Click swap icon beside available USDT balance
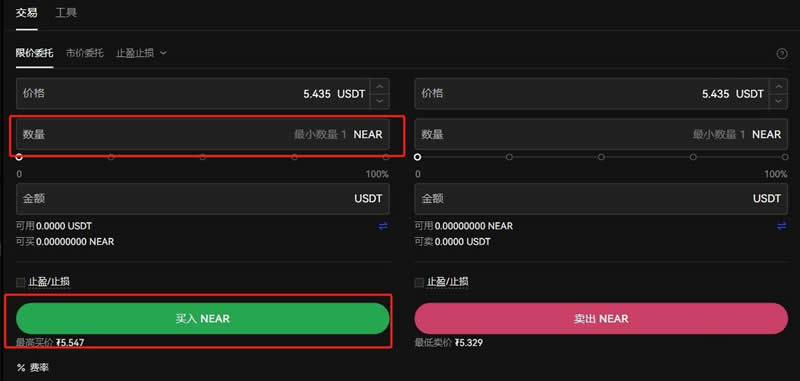The height and width of the screenshot is (381, 800). [x=383, y=226]
